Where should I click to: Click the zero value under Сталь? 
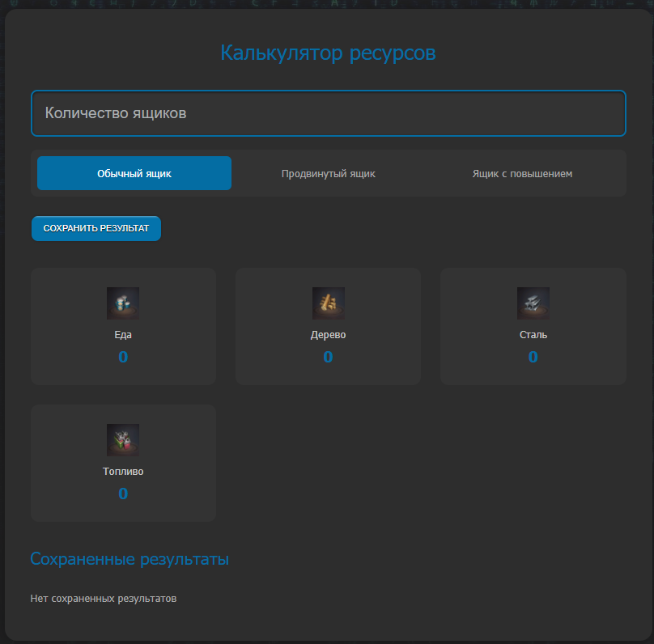pyautogui.click(x=533, y=356)
